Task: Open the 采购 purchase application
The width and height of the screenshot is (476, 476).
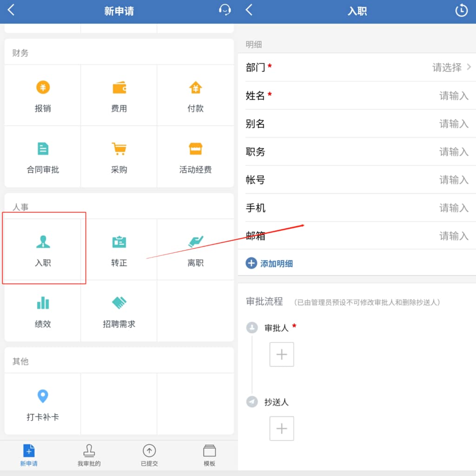Action: click(x=119, y=156)
